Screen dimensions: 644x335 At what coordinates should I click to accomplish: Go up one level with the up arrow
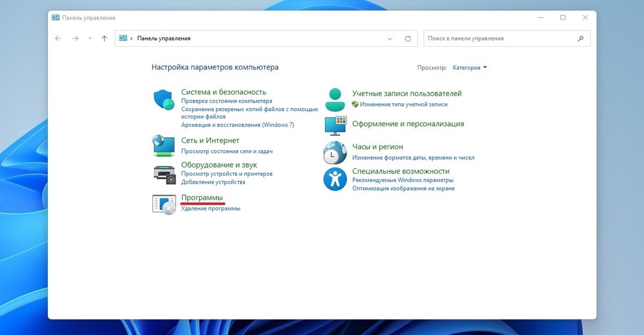[104, 39]
